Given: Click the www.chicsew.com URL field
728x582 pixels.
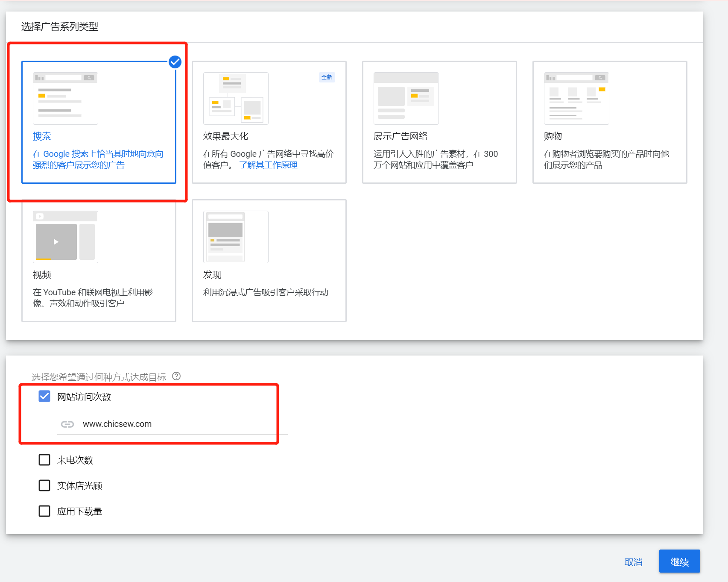Looking at the screenshot, I should tap(117, 424).
